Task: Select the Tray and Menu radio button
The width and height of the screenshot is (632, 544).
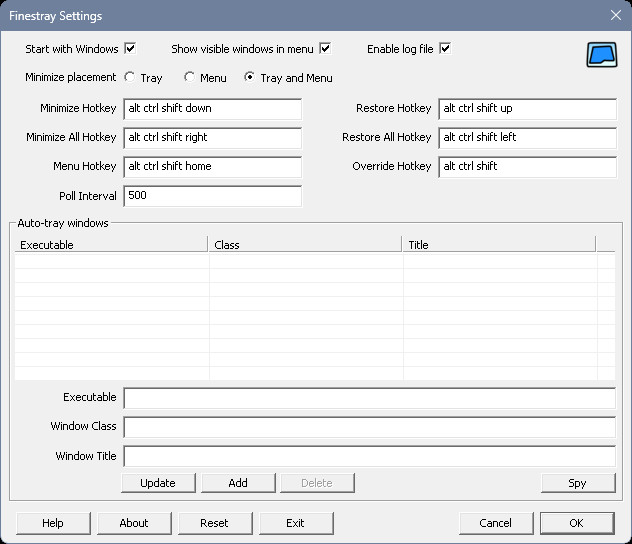Action: (x=249, y=77)
